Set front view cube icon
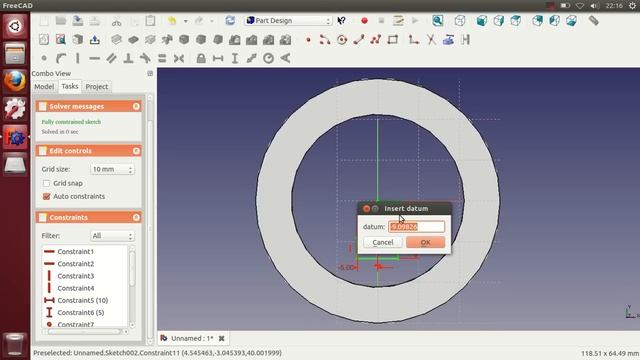Image resolution: width=640 pixels, height=360 pixels. [482, 21]
